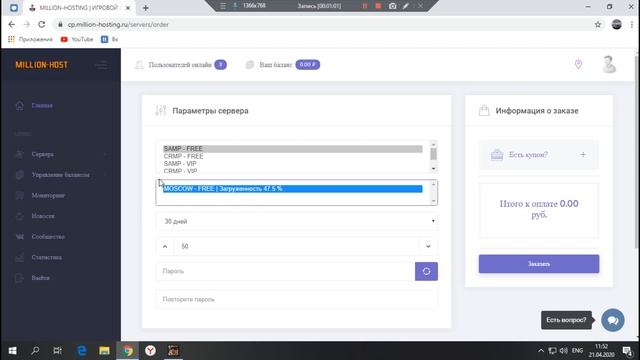Open the volume control in tray
The height and width of the screenshot is (360, 640).
point(564,351)
